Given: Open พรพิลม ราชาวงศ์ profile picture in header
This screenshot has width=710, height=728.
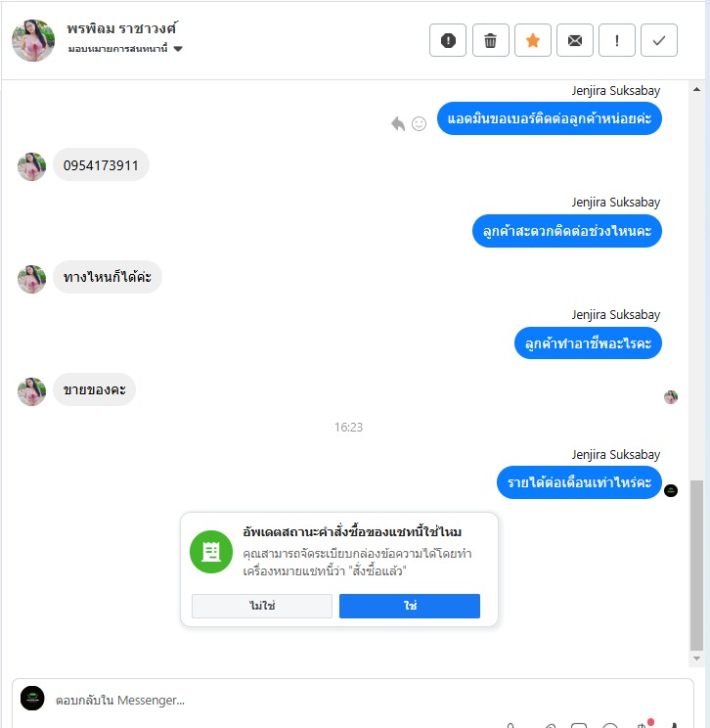Looking at the screenshot, I should (33, 40).
